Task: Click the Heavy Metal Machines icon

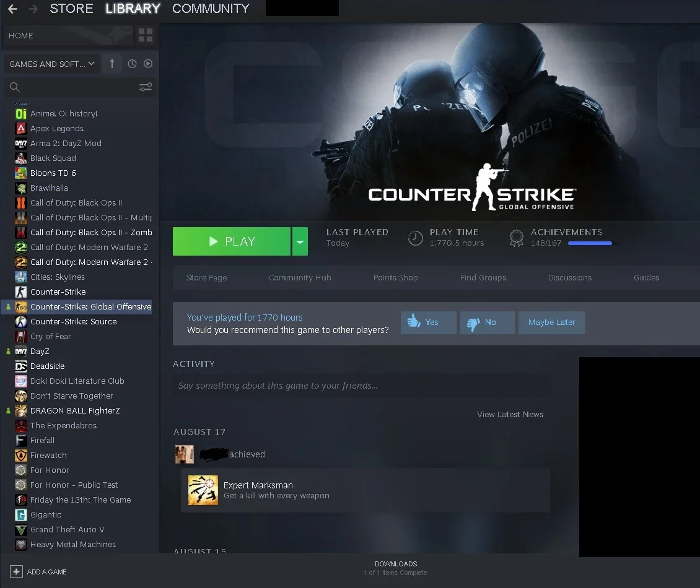Action: pos(21,545)
